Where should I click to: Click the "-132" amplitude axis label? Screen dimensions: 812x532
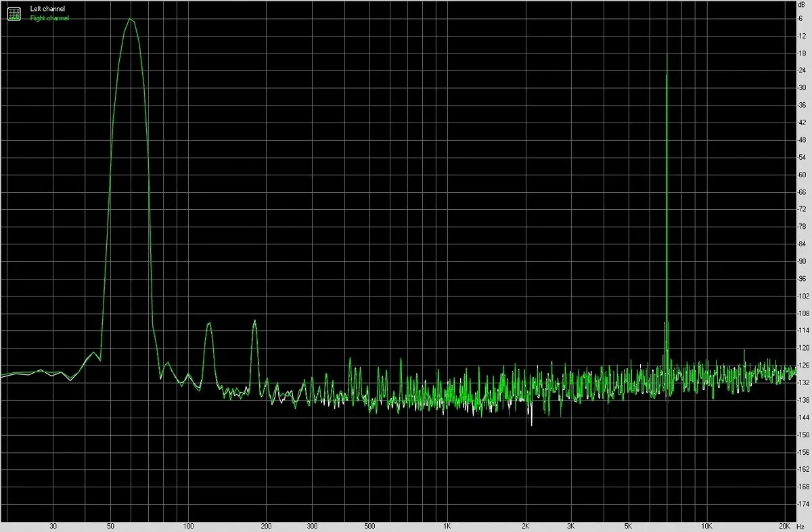tap(803, 382)
